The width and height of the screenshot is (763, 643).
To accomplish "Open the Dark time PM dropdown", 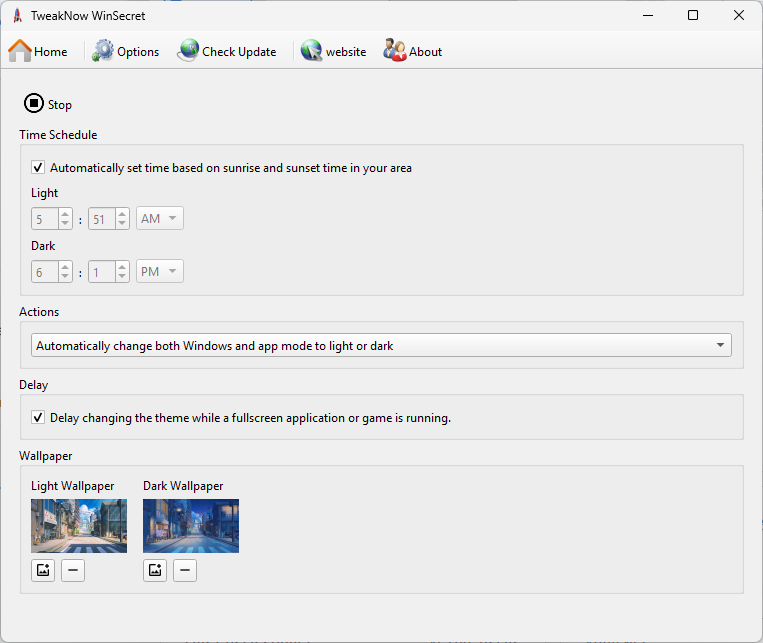I will (x=159, y=272).
